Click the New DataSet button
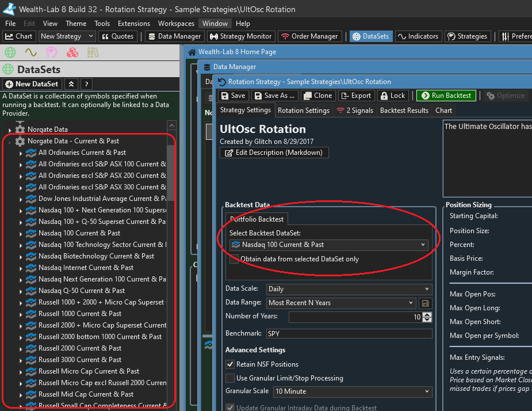The image size is (532, 411). [32, 84]
